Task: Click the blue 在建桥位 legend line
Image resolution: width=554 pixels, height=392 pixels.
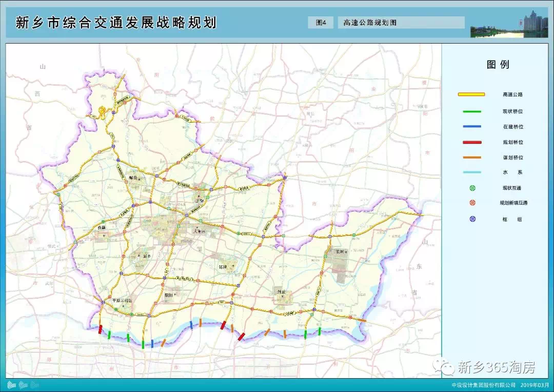Action: coord(471,127)
